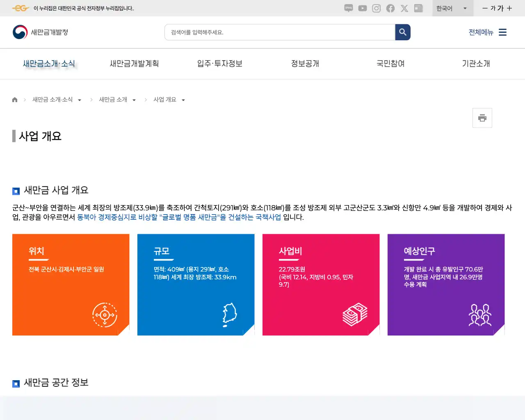
Task: Click the Facebook icon
Action: 390,8
